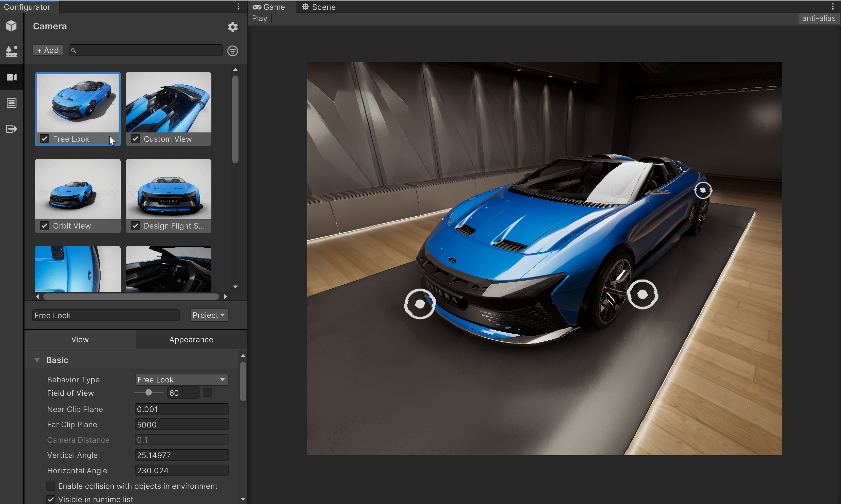Open the list panel sidebar icon
The height and width of the screenshot is (504, 841).
coord(11,103)
